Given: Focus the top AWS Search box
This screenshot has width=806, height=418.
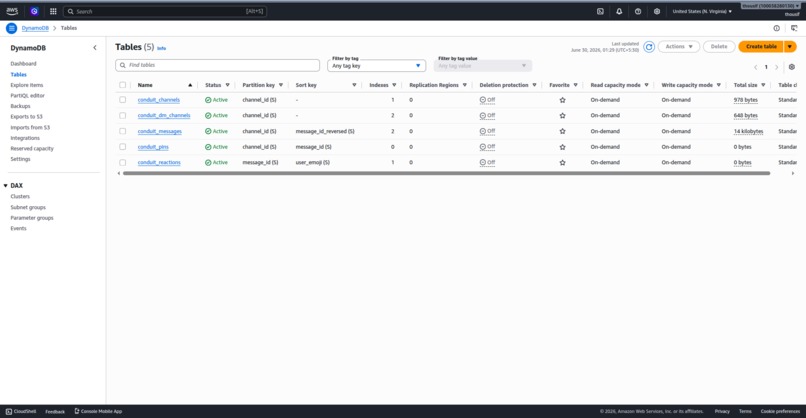Looking at the screenshot, I should [x=164, y=11].
